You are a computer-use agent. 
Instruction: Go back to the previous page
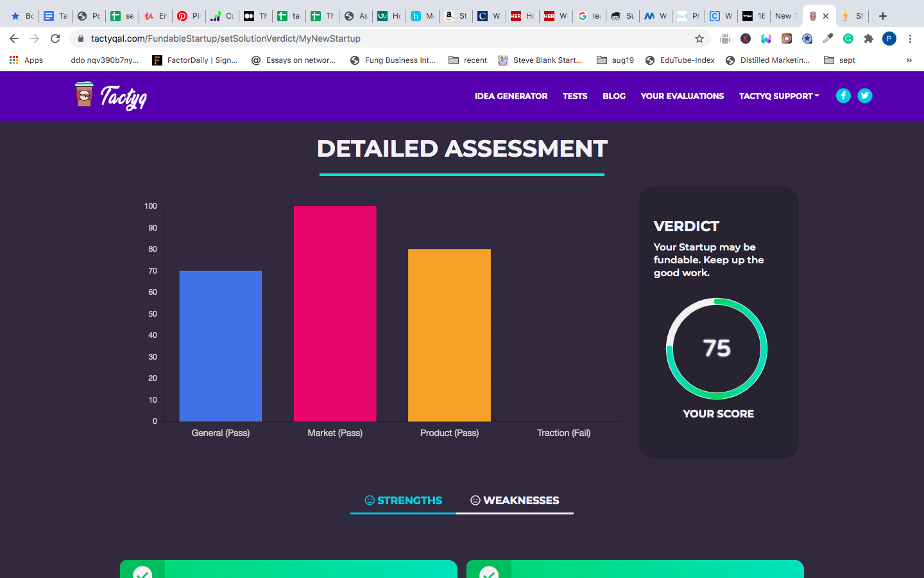pos(14,39)
